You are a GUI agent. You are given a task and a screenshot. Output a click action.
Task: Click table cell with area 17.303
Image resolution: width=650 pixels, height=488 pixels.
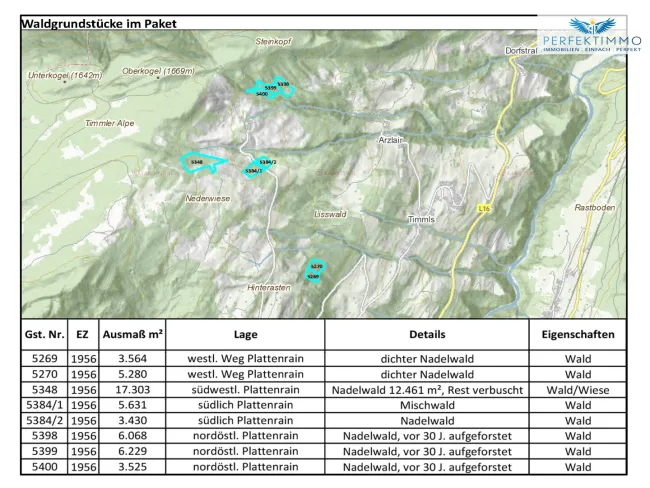coord(132,390)
